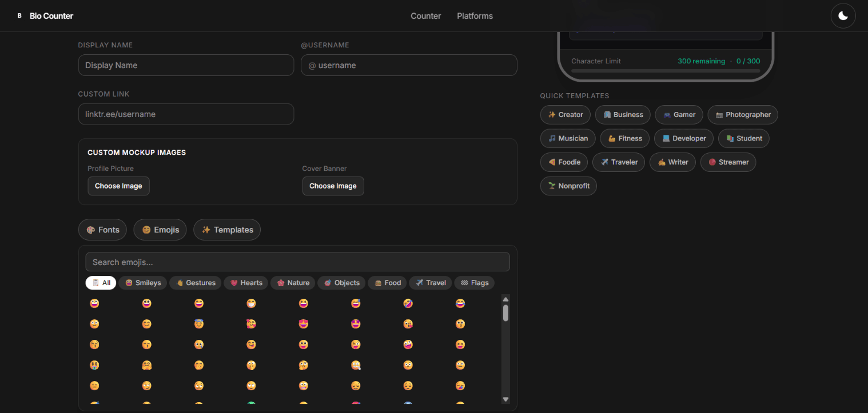Switch to the Emojis tab

(x=160, y=230)
